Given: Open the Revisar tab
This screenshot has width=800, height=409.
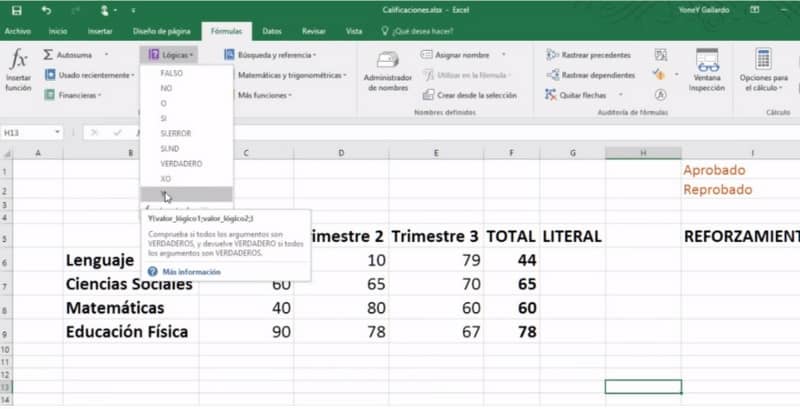Looking at the screenshot, I should pyautogui.click(x=314, y=31).
